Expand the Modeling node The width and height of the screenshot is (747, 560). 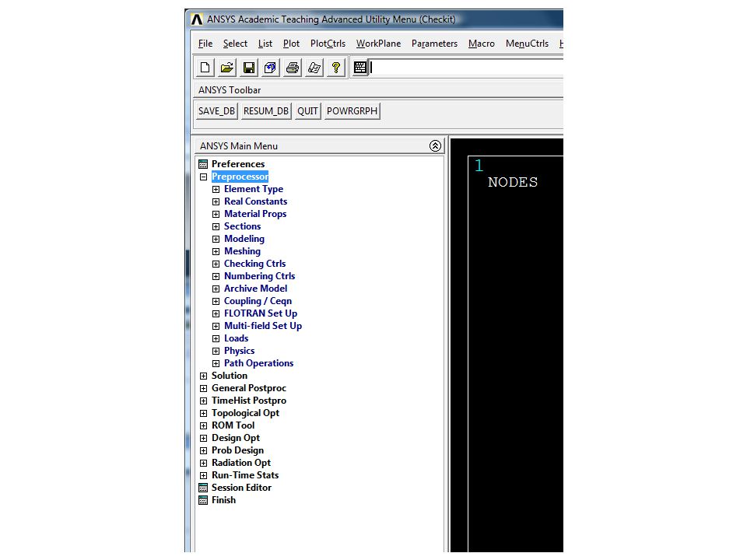pyautogui.click(x=216, y=239)
